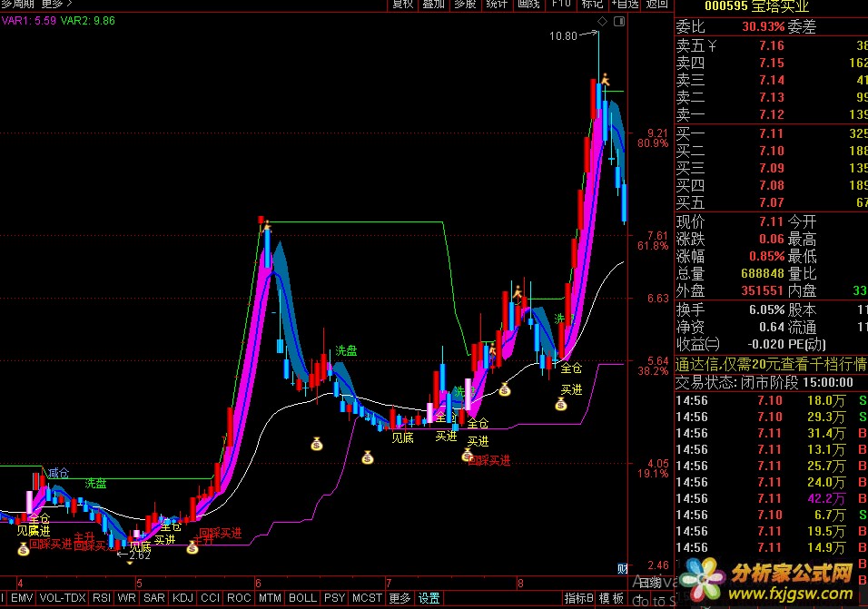This screenshot has width=868, height=609.
Task: Click the money bag next to red 回踩买进 in July
Action: coord(467,455)
